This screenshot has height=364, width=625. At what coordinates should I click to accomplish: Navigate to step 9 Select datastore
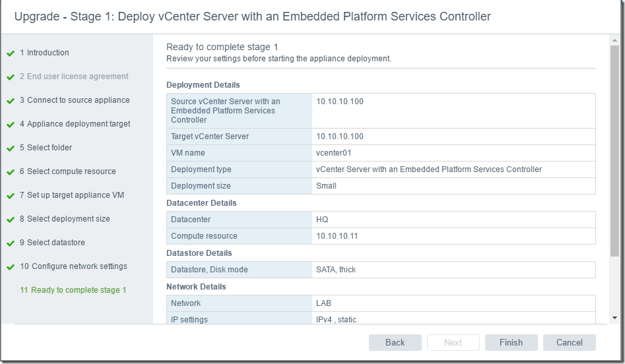coord(52,243)
